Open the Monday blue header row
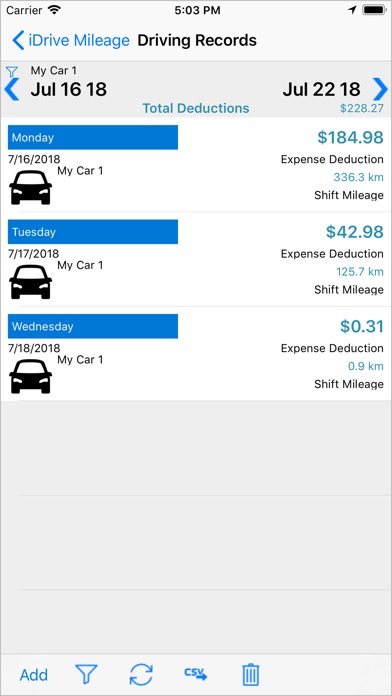Screen dimensions: 392x696 point(93,137)
